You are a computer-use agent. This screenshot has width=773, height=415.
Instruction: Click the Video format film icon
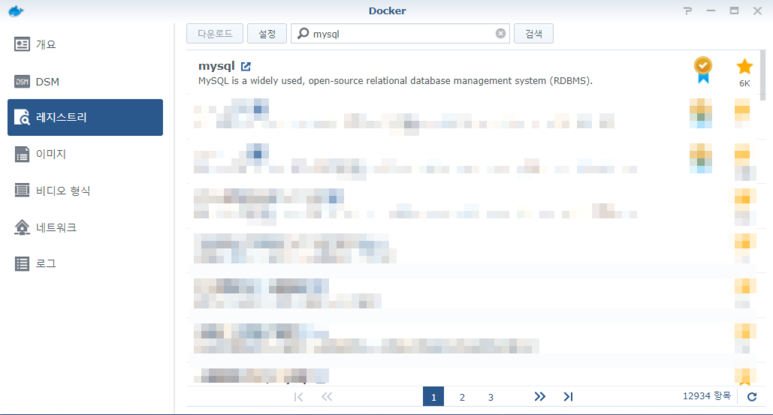(22, 190)
